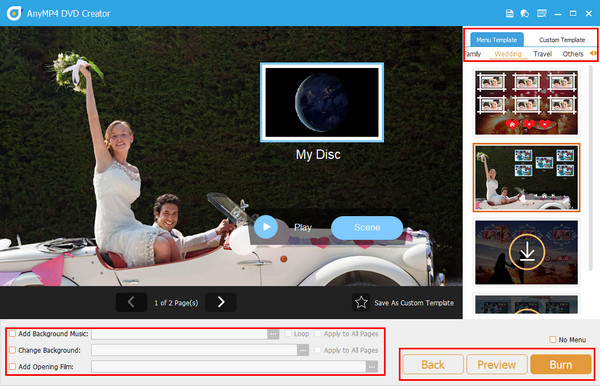Select the Others template category

pos(573,54)
